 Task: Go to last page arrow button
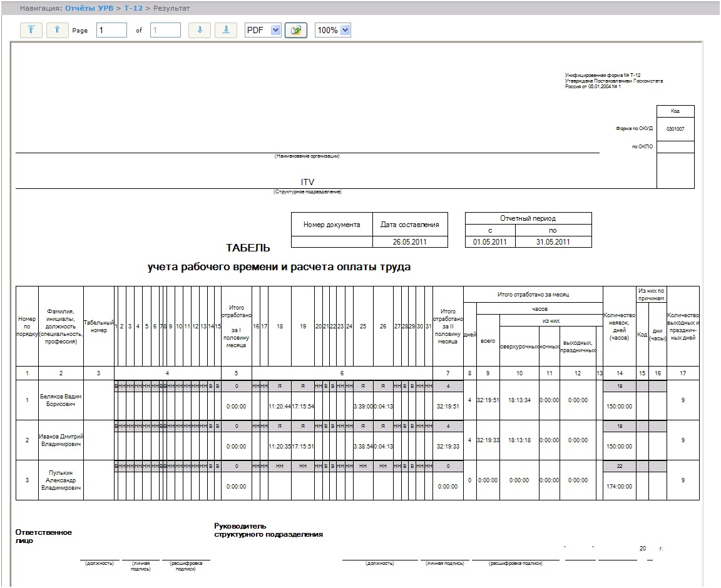tap(226, 31)
